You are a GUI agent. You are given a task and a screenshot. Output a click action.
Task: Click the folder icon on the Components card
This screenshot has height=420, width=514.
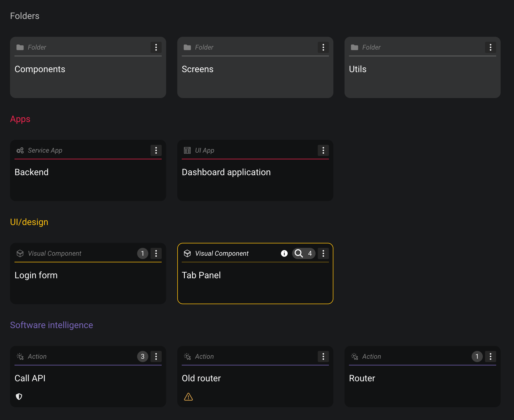(20, 47)
